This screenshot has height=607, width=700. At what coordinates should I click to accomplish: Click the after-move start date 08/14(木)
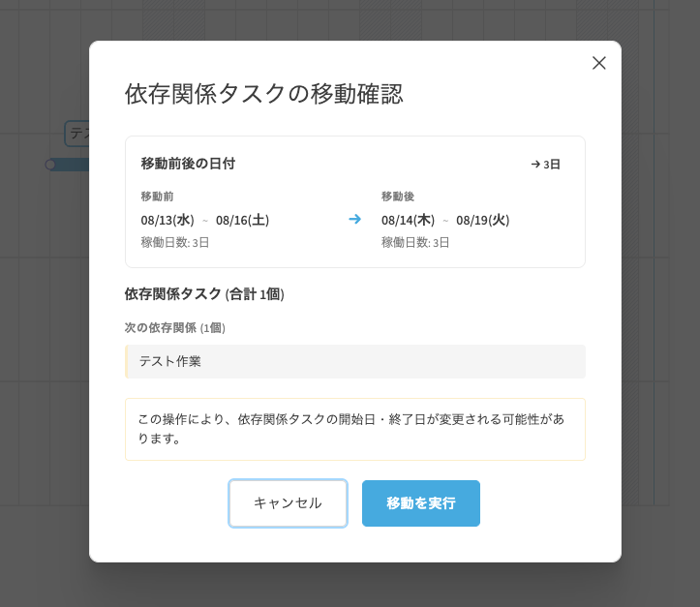pos(408,220)
